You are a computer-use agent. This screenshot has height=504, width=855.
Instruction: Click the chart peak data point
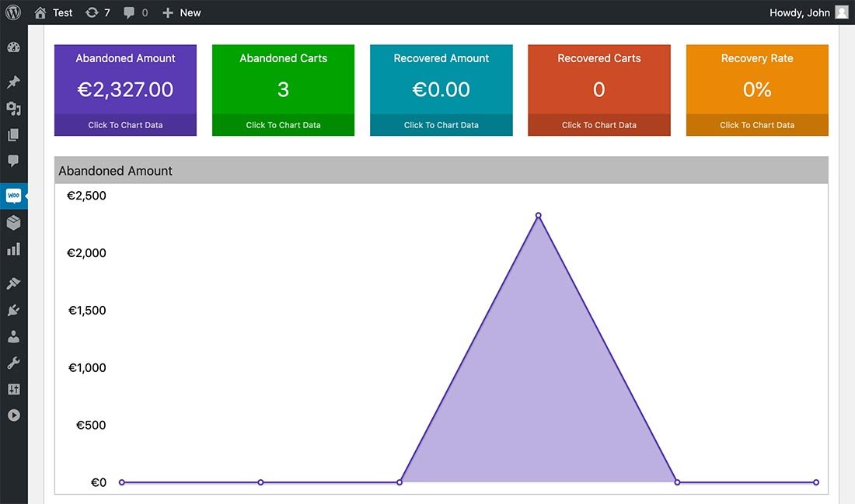538,215
